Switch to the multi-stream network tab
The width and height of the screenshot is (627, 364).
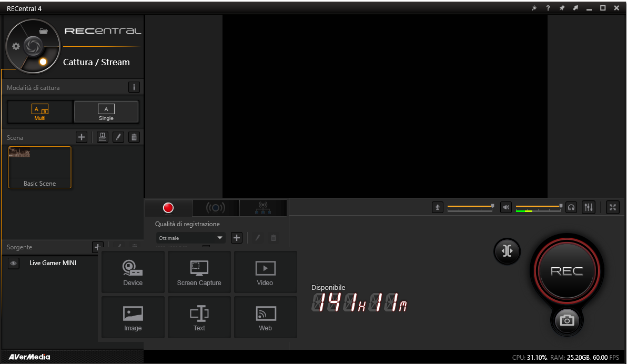click(x=263, y=208)
